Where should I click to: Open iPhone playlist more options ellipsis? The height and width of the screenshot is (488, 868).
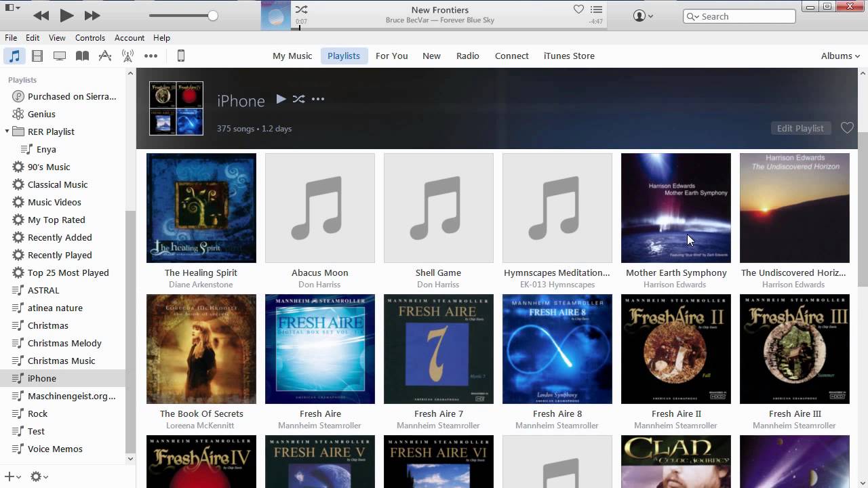(x=318, y=99)
